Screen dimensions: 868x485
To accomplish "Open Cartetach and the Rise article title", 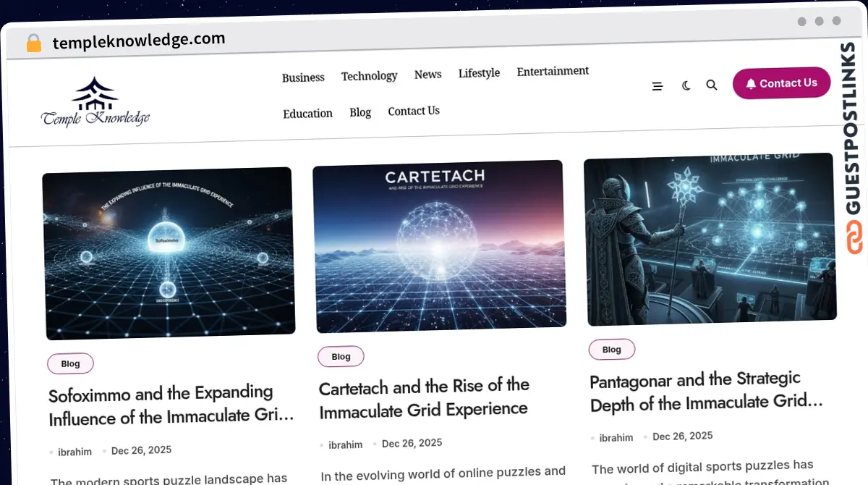I will [424, 397].
